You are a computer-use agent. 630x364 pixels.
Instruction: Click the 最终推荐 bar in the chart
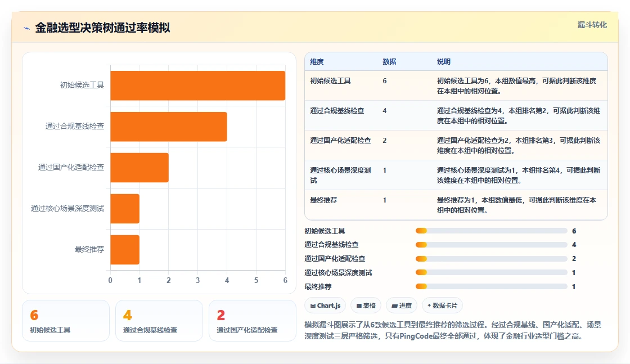point(125,249)
